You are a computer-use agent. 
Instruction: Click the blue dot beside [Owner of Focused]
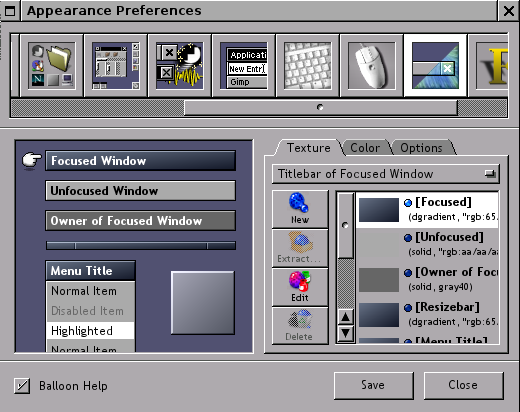[x=408, y=273]
